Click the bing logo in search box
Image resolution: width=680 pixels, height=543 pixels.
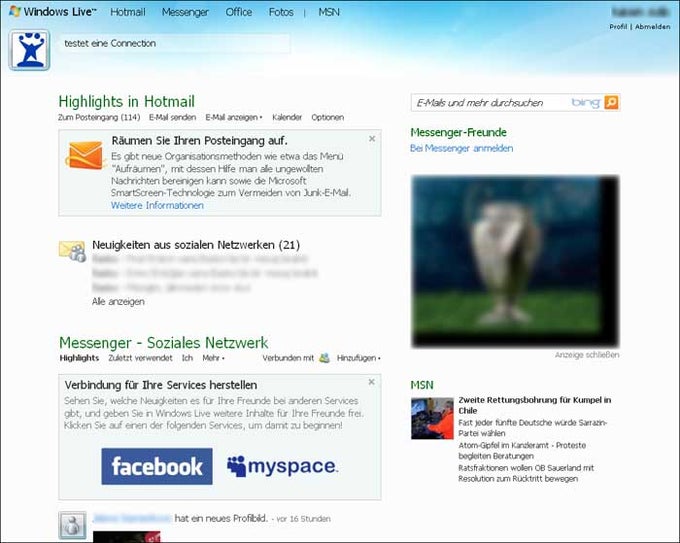585,102
